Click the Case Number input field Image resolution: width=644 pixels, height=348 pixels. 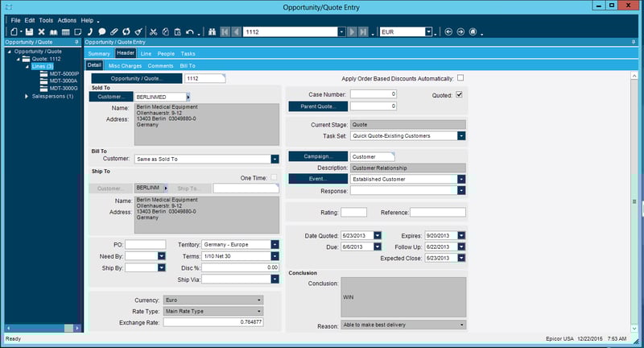(374, 94)
